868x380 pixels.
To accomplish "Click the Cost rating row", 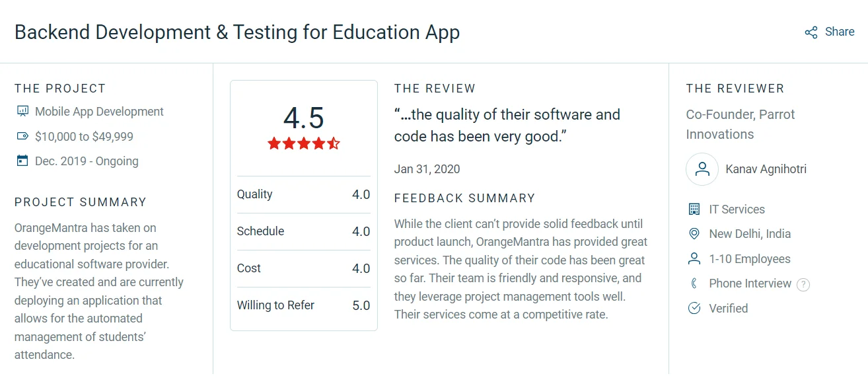I will click(303, 268).
